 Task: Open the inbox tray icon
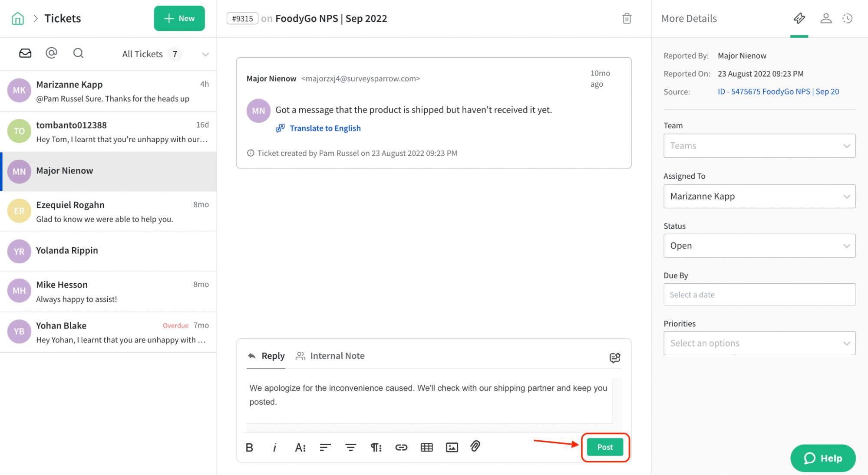(x=25, y=53)
